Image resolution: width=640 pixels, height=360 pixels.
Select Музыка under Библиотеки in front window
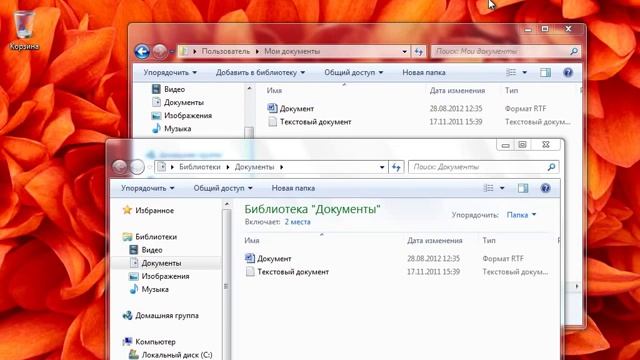149,289
